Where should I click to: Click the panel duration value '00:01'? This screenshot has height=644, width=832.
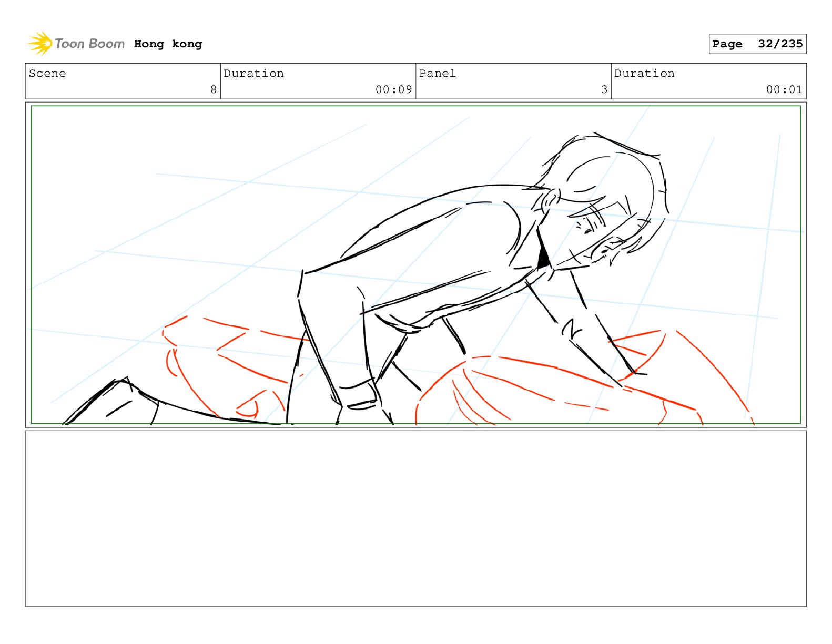click(x=784, y=90)
